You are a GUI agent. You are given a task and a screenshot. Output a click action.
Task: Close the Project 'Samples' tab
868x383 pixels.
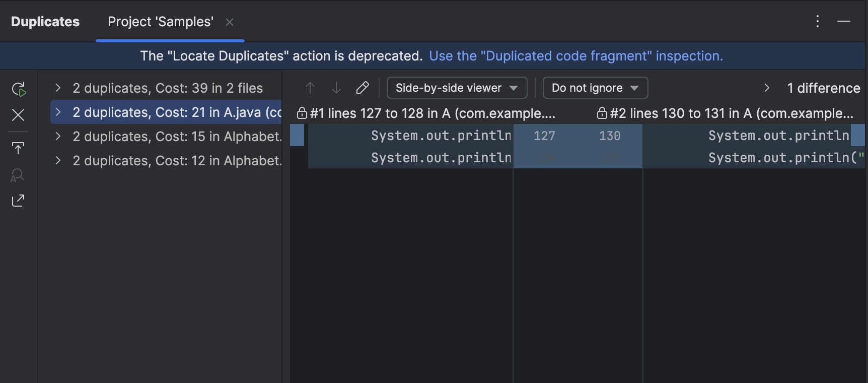tap(230, 22)
